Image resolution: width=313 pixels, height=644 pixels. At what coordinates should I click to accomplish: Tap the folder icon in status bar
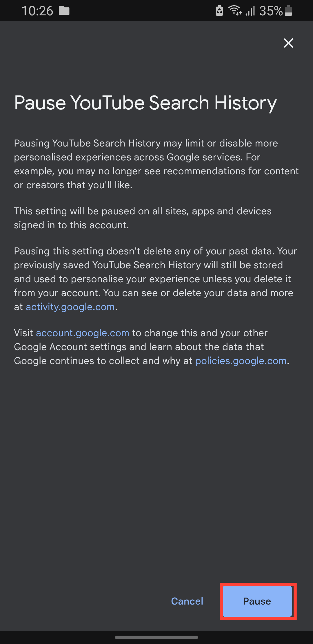tap(64, 11)
